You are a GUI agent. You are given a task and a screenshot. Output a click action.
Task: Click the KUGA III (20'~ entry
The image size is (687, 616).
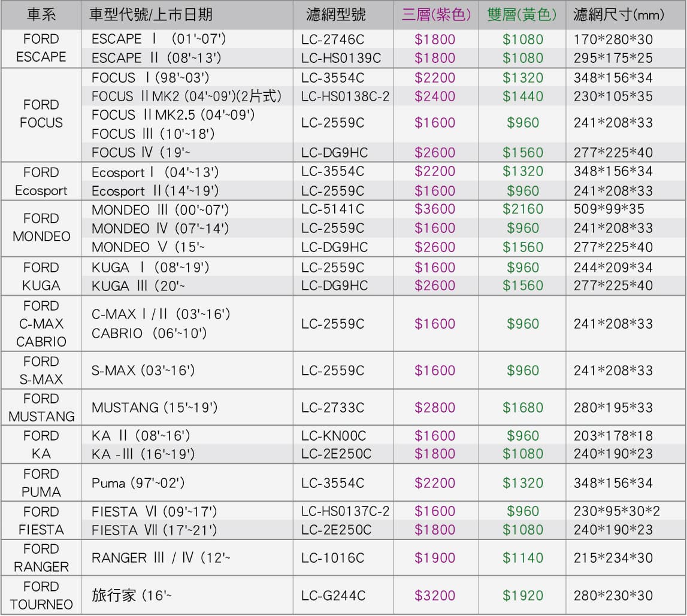point(138,286)
